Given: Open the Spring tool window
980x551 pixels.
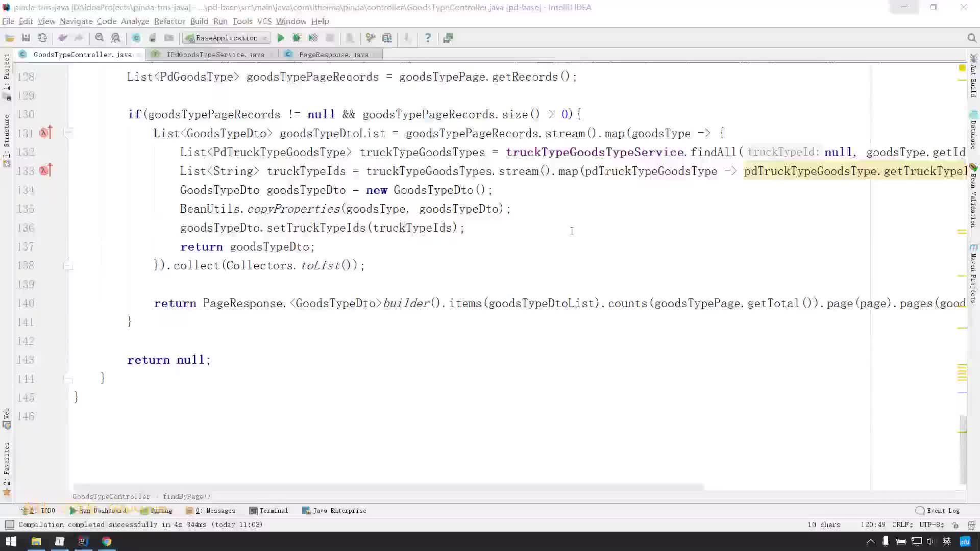Looking at the screenshot, I should pyautogui.click(x=157, y=511).
